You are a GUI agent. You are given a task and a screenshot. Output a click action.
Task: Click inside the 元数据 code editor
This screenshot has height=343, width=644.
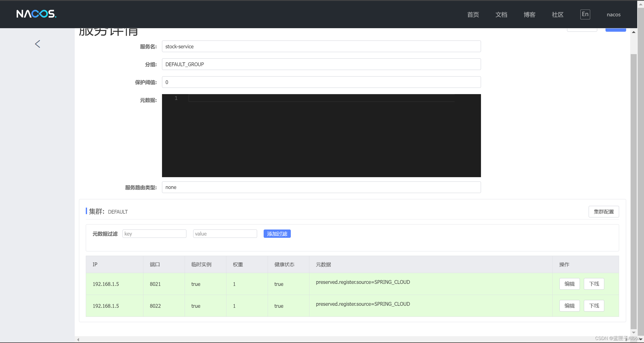pos(321,136)
